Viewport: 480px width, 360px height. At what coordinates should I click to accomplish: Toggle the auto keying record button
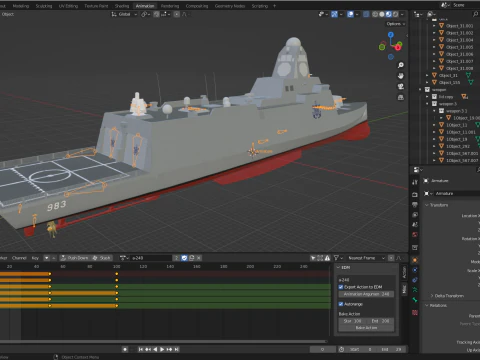[x=125, y=349]
